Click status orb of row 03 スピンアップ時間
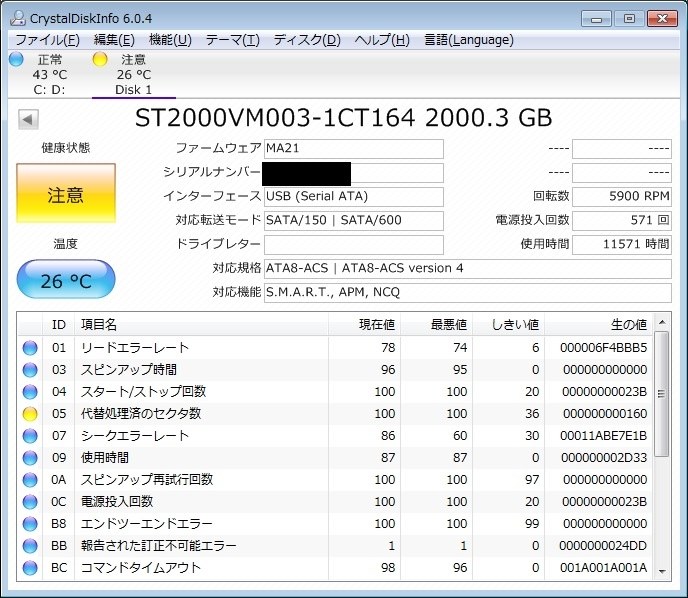The width and height of the screenshot is (688, 598). (30, 369)
